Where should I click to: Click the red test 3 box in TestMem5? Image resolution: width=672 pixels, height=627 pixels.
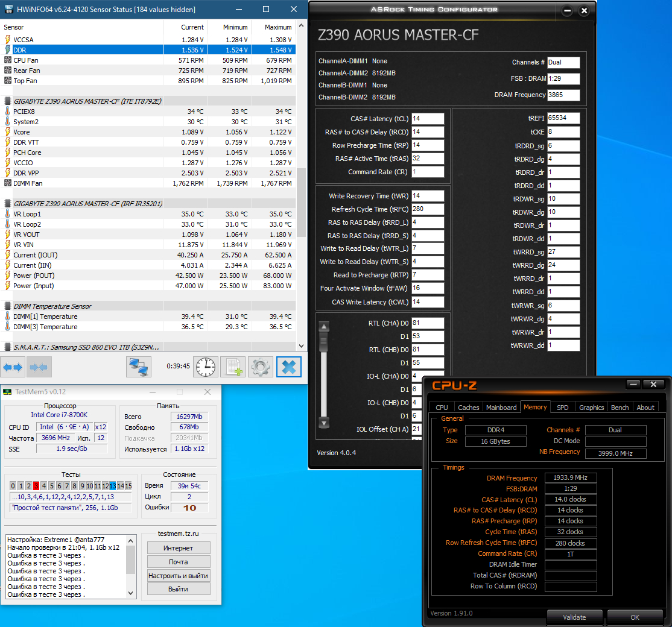coord(36,486)
